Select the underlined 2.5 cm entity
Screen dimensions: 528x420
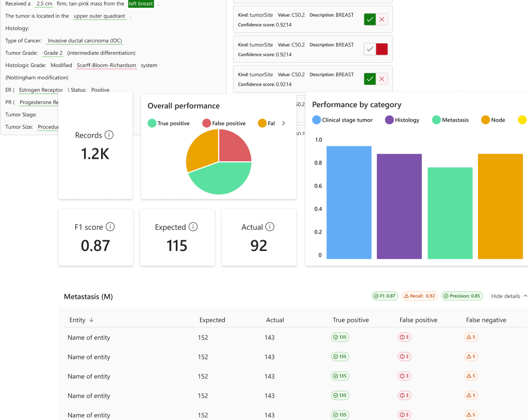[x=44, y=4]
